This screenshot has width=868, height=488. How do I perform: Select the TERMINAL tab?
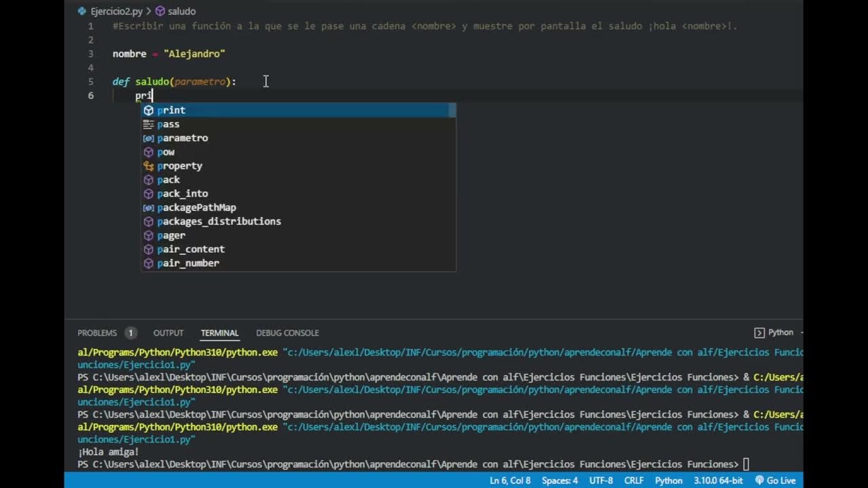pyautogui.click(x=220, y=333)
